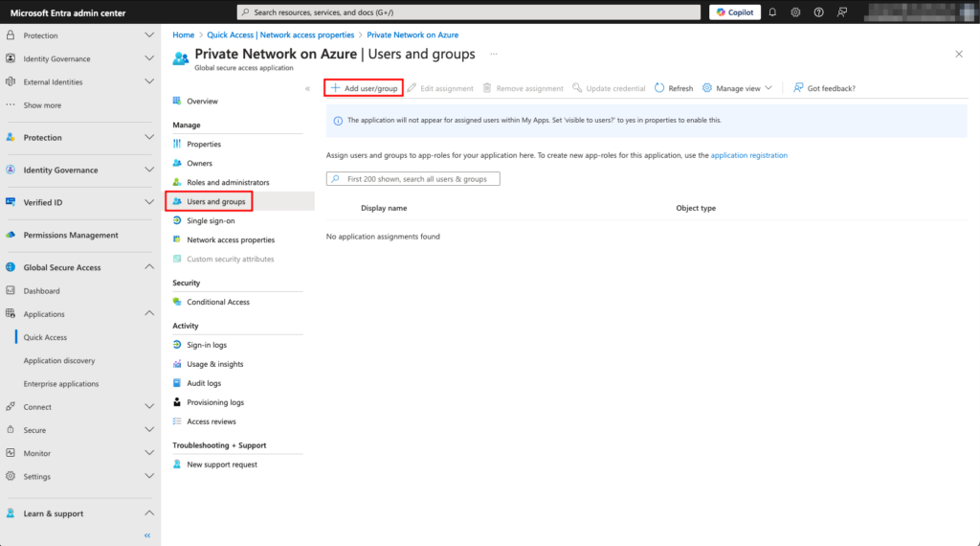Collapse the resource menu double chevron
Image resolution: width=980 pixels, height=546 pixels.
tap(307, 89)
